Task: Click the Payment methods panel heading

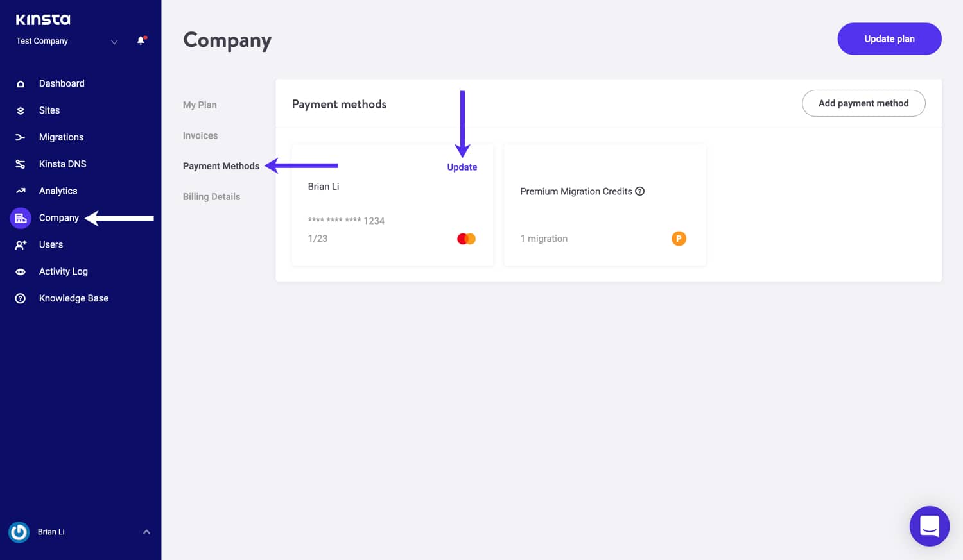Action: pyautogui.click(x=339, y=105)
